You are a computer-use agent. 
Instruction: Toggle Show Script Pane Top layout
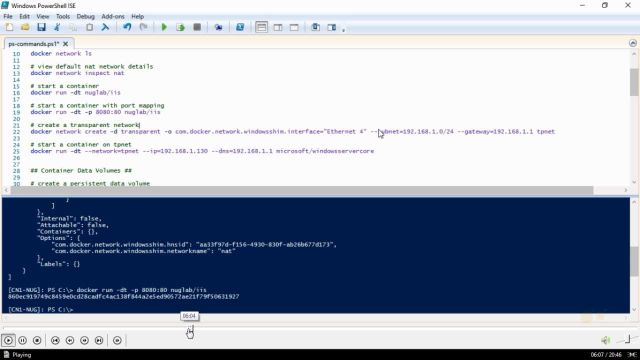click(261, 27)
